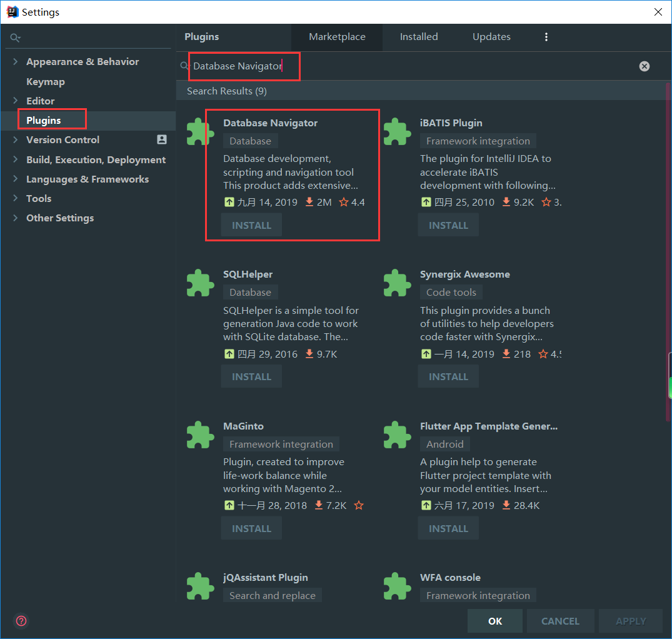Click the Database Navigator plugin puzzle icon

[x=200, y=131]
